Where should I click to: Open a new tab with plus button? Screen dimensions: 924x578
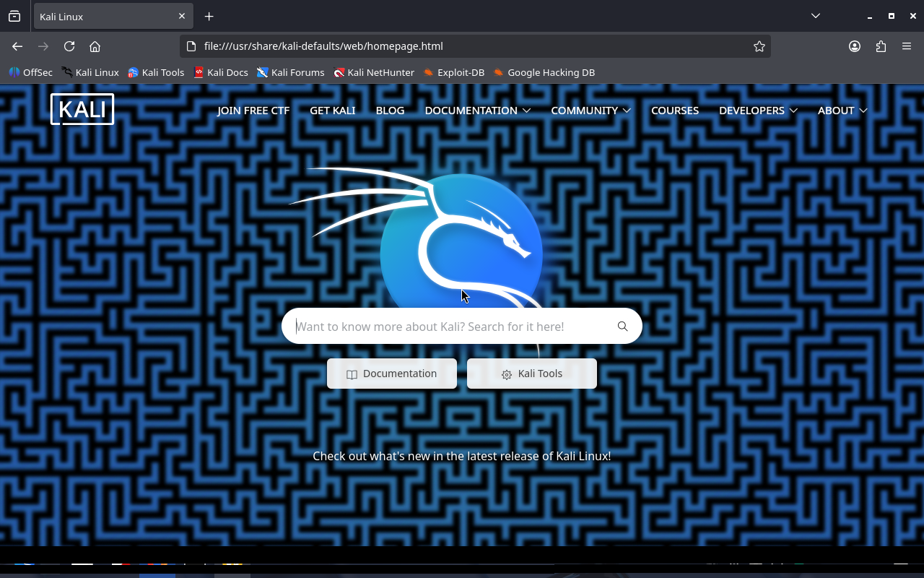209,16
